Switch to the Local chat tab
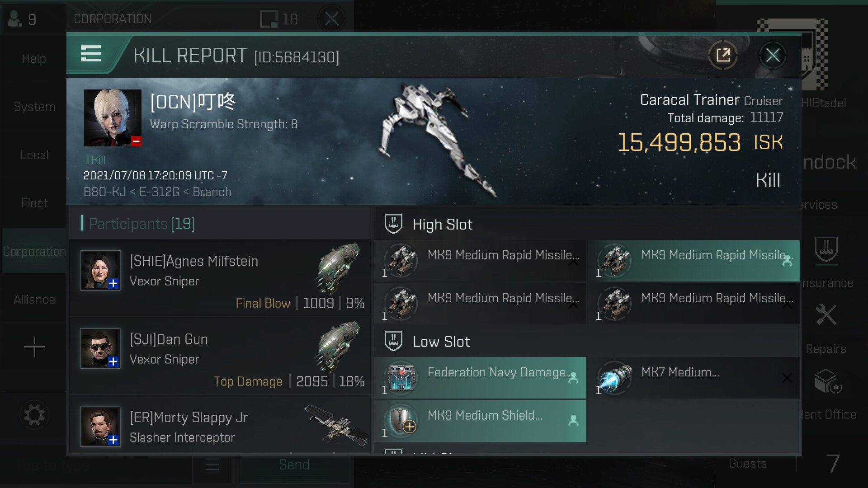Image resolution: width=868 pixels, height=488 pixels. pyautogui.click(x=34, y=155)
